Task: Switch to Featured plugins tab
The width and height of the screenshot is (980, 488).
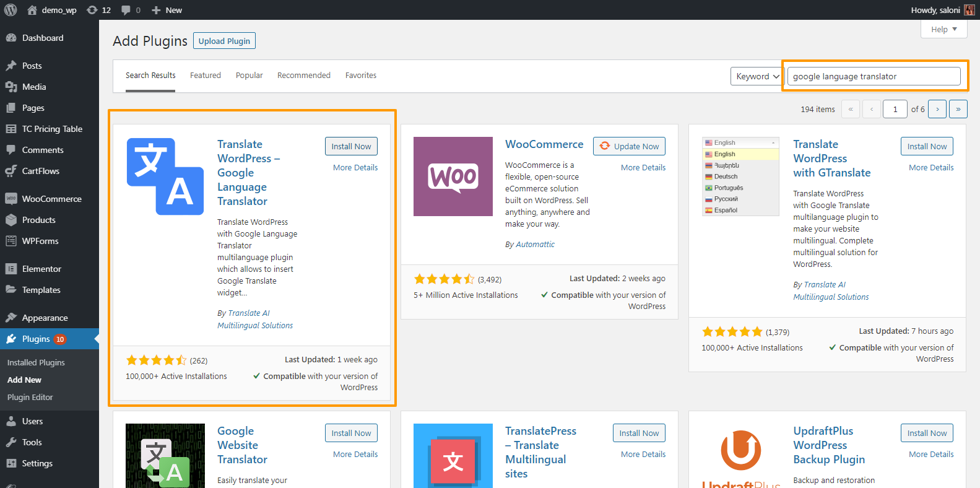Action: pyautogui.click(x=206, y=76)
